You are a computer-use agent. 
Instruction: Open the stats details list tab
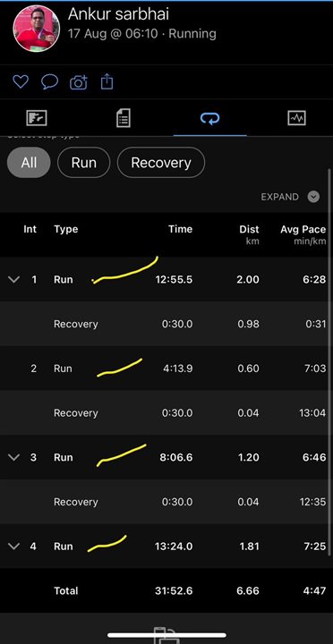tap(124, 118)
